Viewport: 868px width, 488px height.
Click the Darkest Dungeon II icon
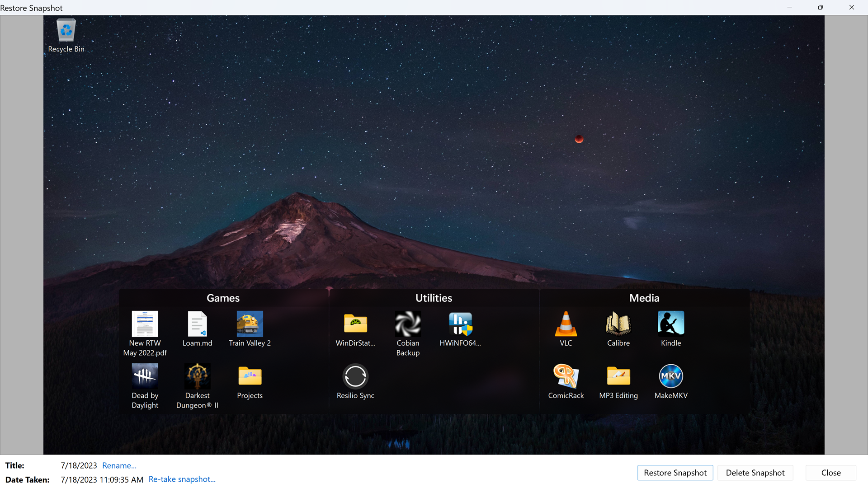(197, 376)
